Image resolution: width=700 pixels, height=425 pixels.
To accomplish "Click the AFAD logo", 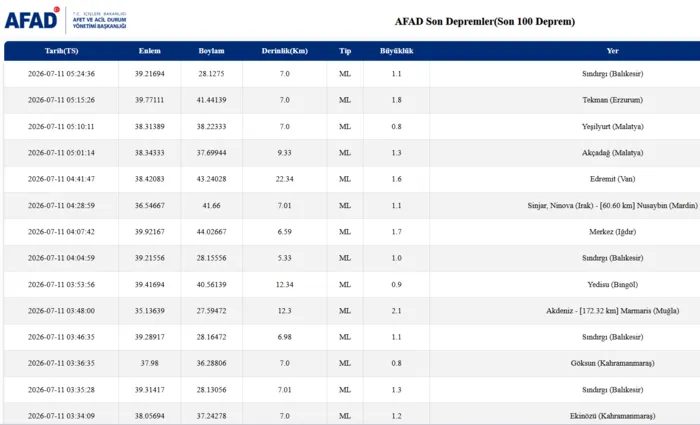I will (32, 18).
